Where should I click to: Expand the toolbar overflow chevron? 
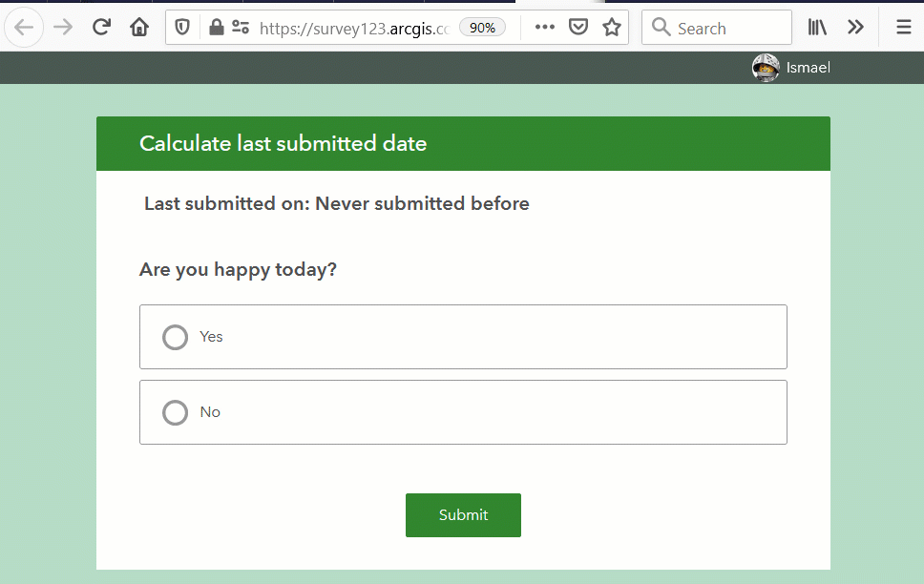tap(855, 27)
